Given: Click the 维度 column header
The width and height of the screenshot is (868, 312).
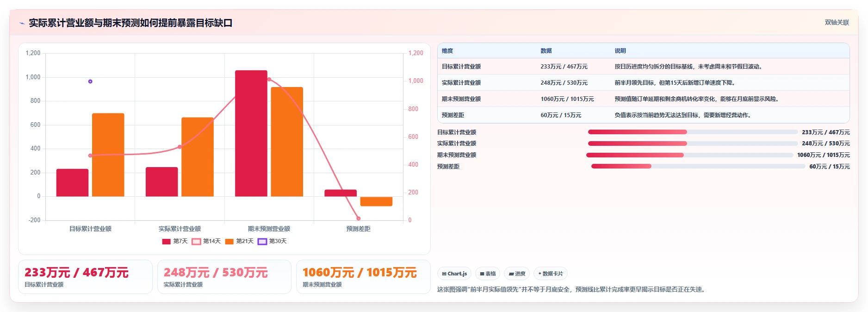Looking at the screenshot, I should tap(447, 51).
